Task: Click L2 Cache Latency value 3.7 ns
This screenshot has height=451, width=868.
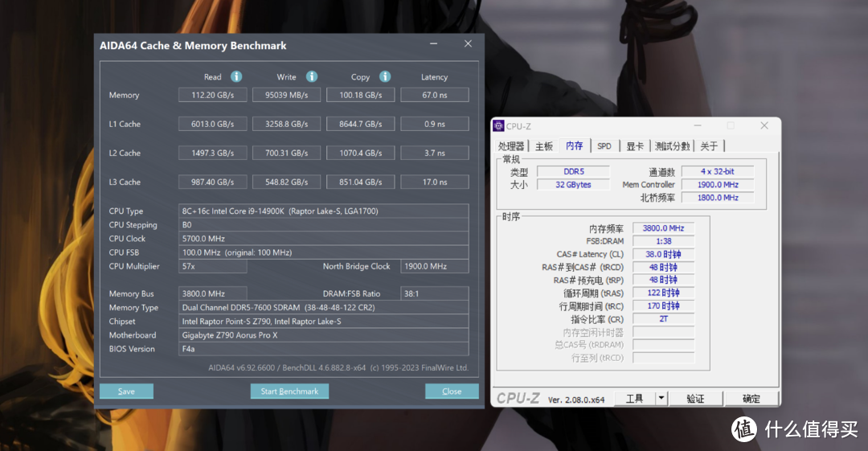Action: pos(435,153)
